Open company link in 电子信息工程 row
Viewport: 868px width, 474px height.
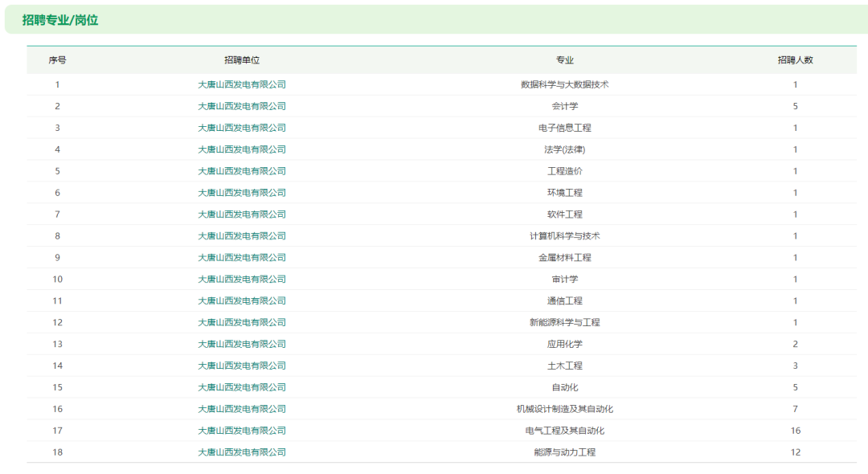click(242, 128)
